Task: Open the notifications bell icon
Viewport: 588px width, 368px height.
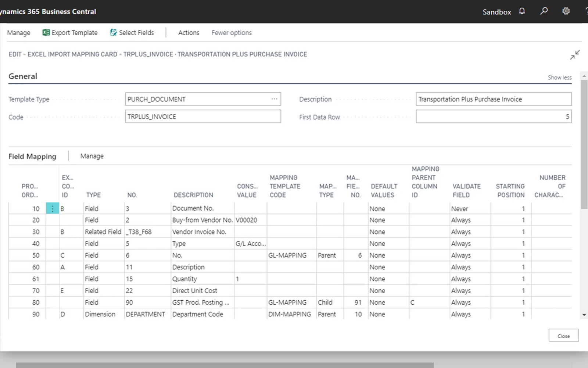Action: click(x=522, y=11)
